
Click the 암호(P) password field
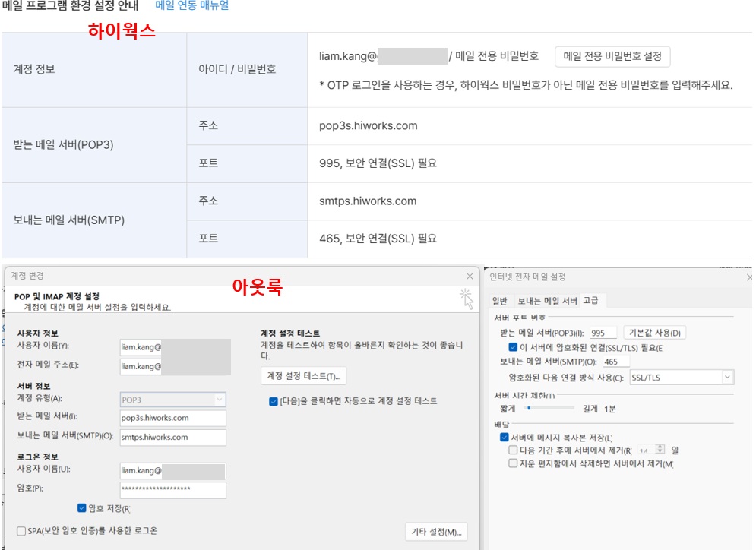coord(172,489)
